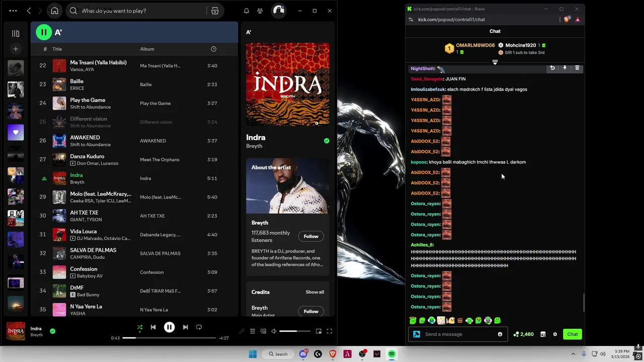Sort tracks by Album column header

[147, 49]
